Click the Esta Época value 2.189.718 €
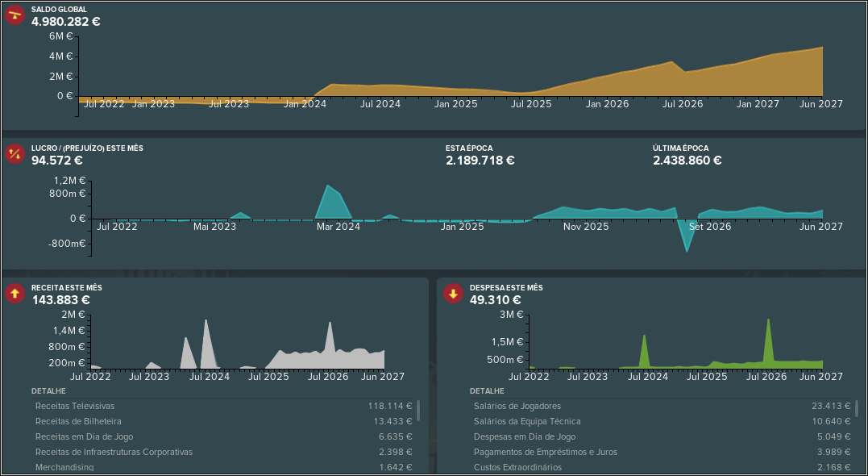868x476 pixels. click(x=480, y=161)
